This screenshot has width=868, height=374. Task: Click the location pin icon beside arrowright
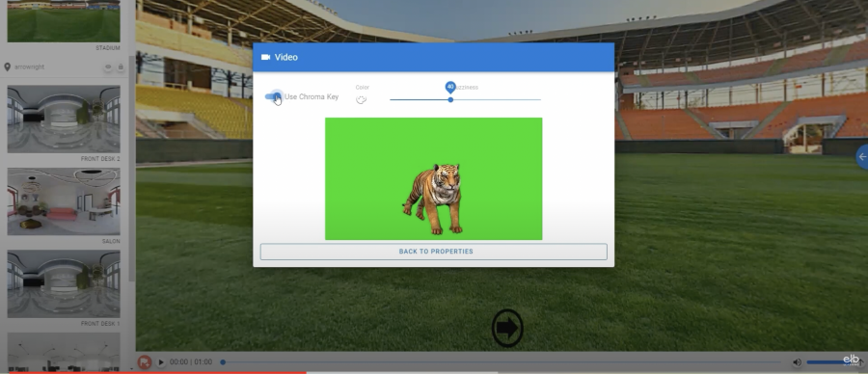point(7,67)
